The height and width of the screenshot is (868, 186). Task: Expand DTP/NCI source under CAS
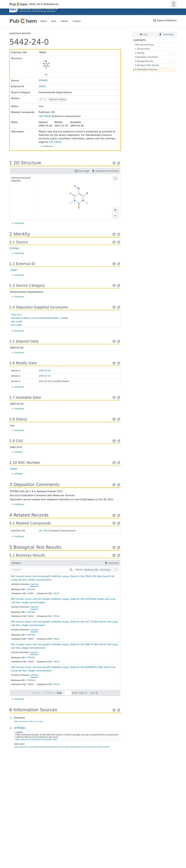pyautogui.click(x=18, y=452)
